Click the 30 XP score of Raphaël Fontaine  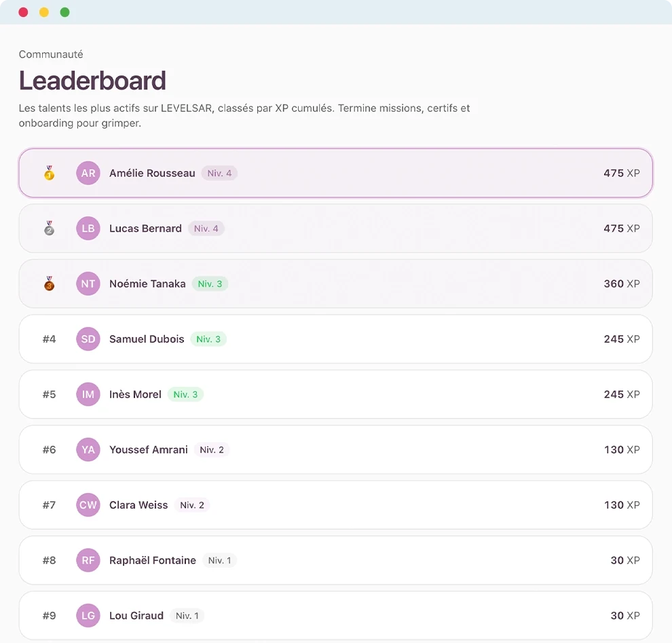(625, 560)
